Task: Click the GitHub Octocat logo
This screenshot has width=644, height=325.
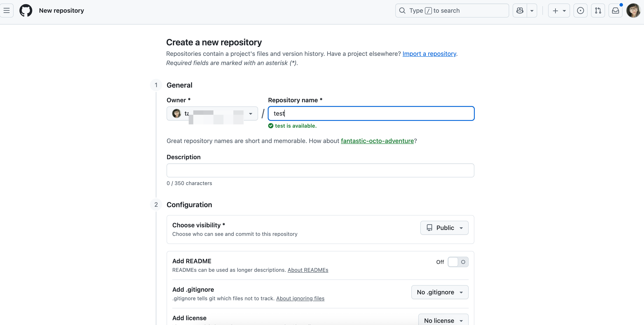Action: (26, 11)
